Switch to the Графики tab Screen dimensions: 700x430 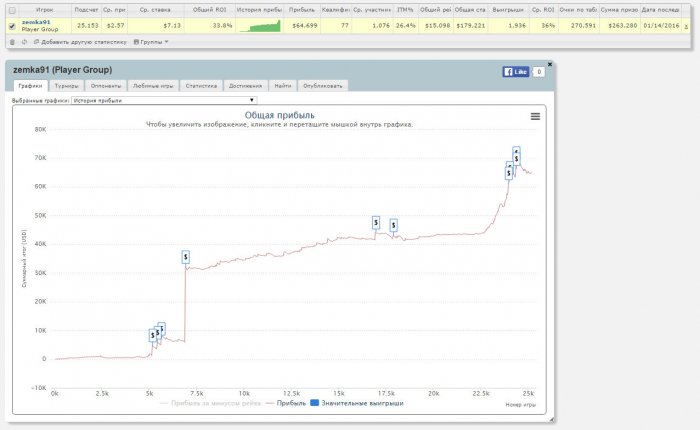click(x=30, y=86)
